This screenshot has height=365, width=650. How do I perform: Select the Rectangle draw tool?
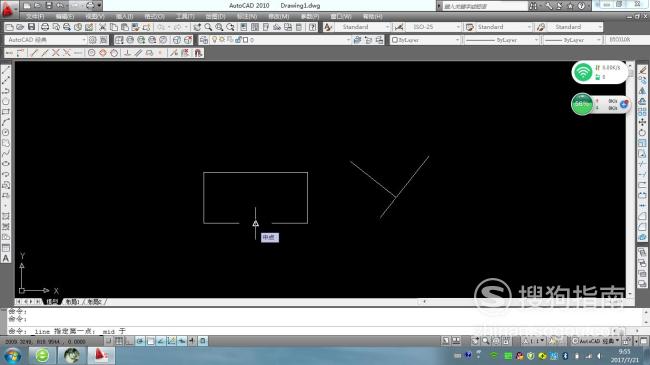tap(6, 112)
